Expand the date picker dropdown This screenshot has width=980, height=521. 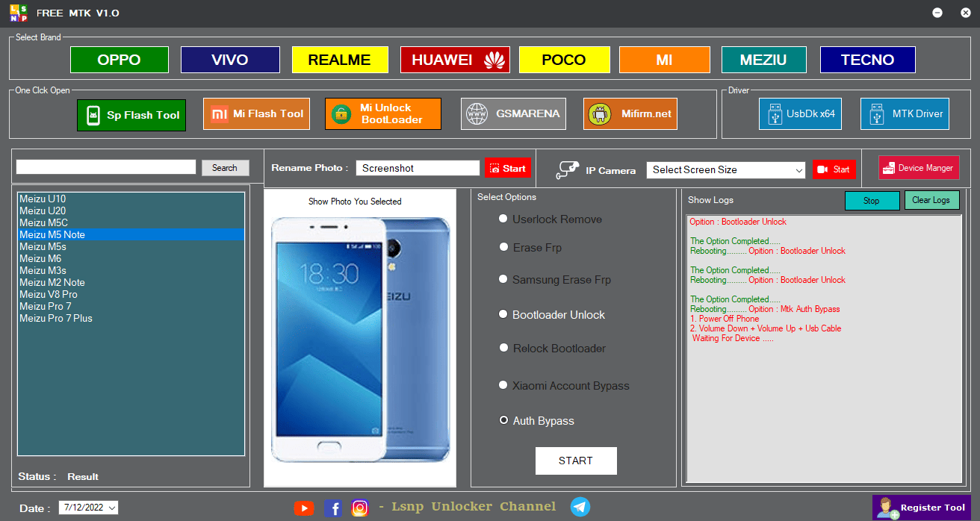click(x=111, y=507)
